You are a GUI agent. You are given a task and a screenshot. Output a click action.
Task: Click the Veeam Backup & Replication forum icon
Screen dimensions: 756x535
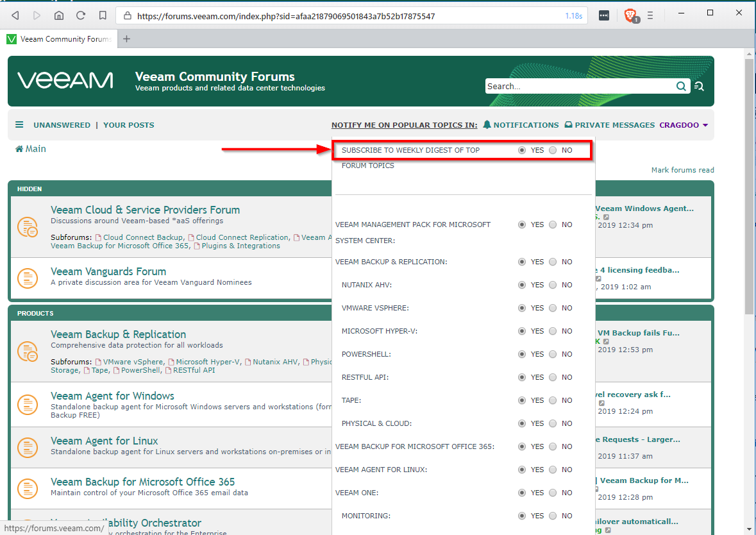click(28, 351)
